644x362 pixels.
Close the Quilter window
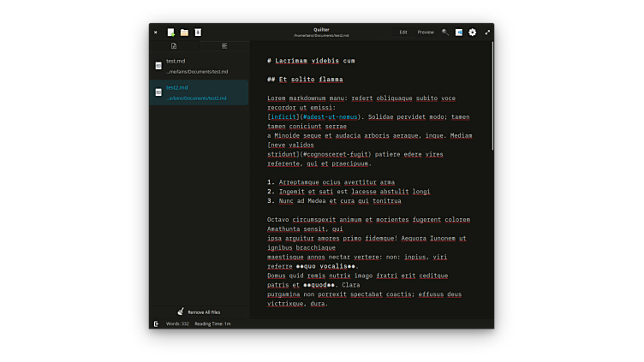click(155, 33)
